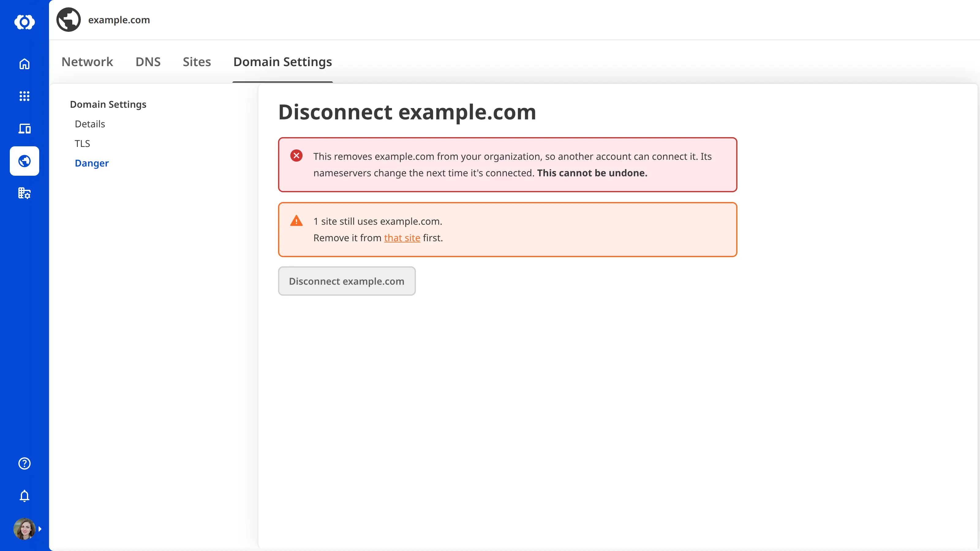
Task: Open the Home icon in sidebar
Action: [24, 64]
